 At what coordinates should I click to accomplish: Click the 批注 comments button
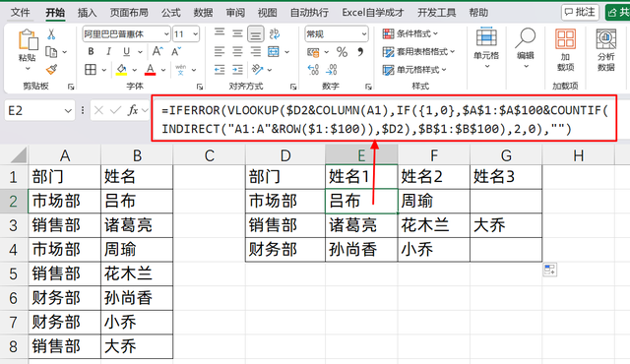[x=580, y=12]
